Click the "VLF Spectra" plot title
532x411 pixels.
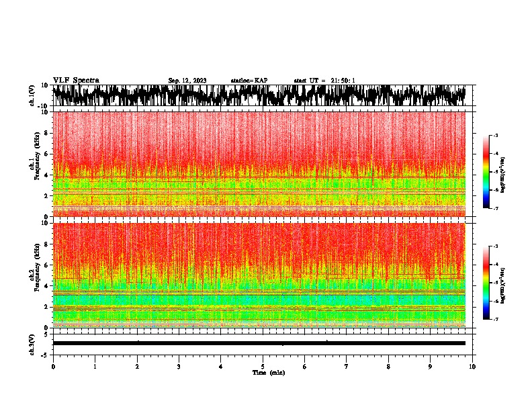76,80
